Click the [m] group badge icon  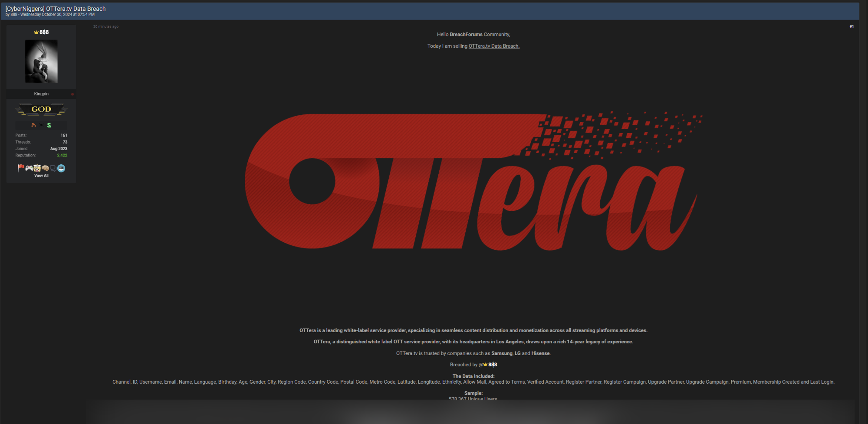click(x=41, y=125)
